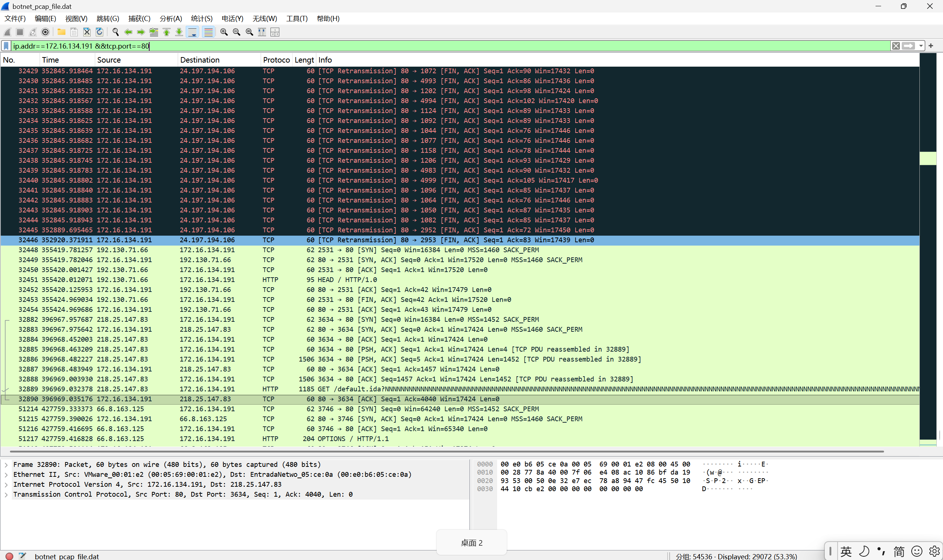Expand Transmission Control Protocol tree node
This screenshot has width=943, height=560.
[6, 494]
